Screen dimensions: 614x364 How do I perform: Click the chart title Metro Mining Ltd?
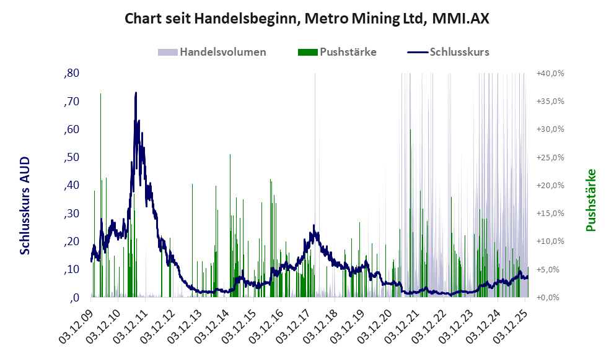pos(307,19)
